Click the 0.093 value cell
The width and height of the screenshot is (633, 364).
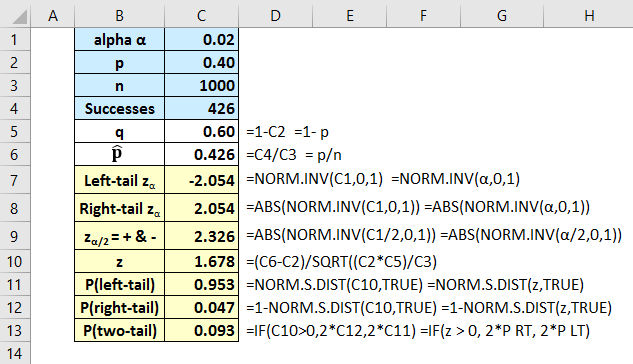(x=201, y=331)
